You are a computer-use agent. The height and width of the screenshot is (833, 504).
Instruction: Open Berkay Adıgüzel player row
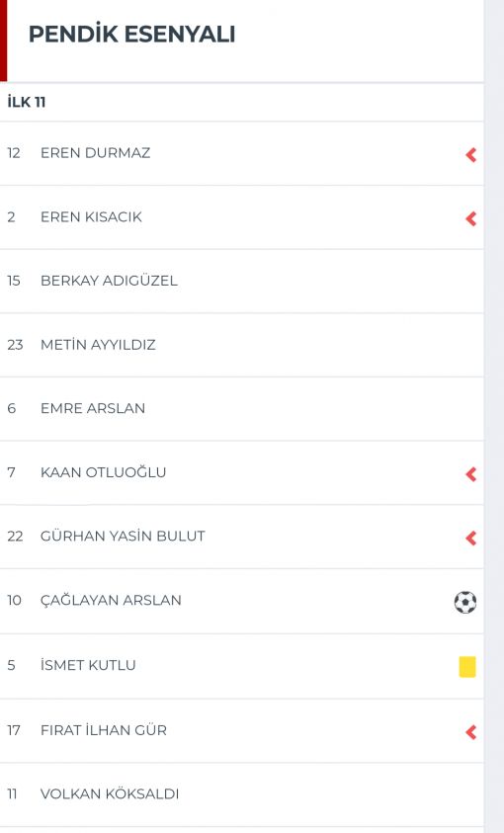tap(242, 281)
